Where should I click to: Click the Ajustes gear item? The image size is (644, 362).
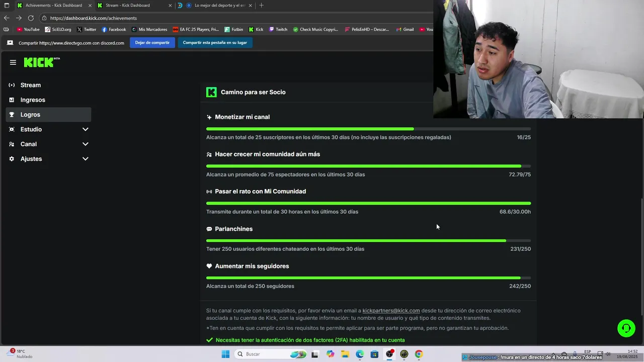pos(48,159)
